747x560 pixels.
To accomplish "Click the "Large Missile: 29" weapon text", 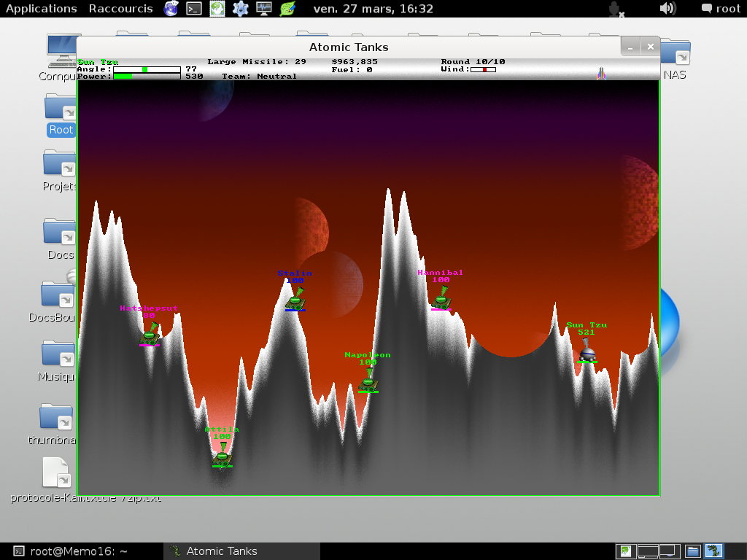I will point(257,62).
